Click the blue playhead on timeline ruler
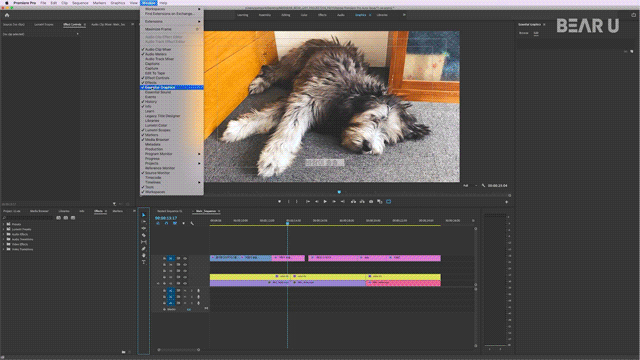Screen dimensions: 640x360 [287, 223]
